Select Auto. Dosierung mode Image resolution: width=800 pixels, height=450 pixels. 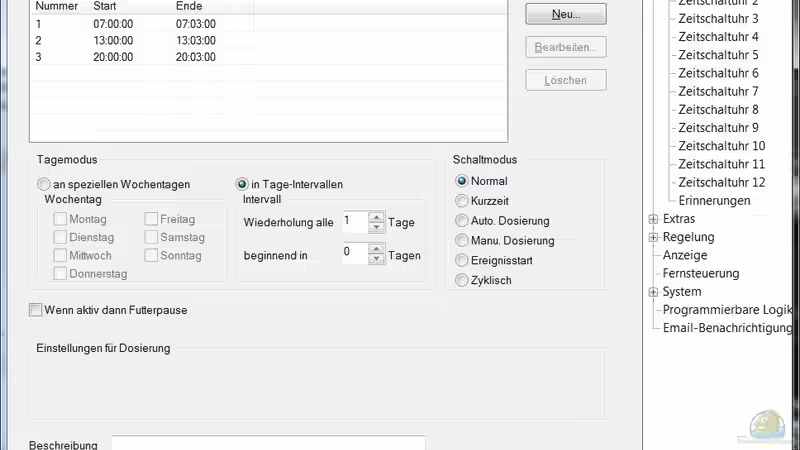point(462,221)
